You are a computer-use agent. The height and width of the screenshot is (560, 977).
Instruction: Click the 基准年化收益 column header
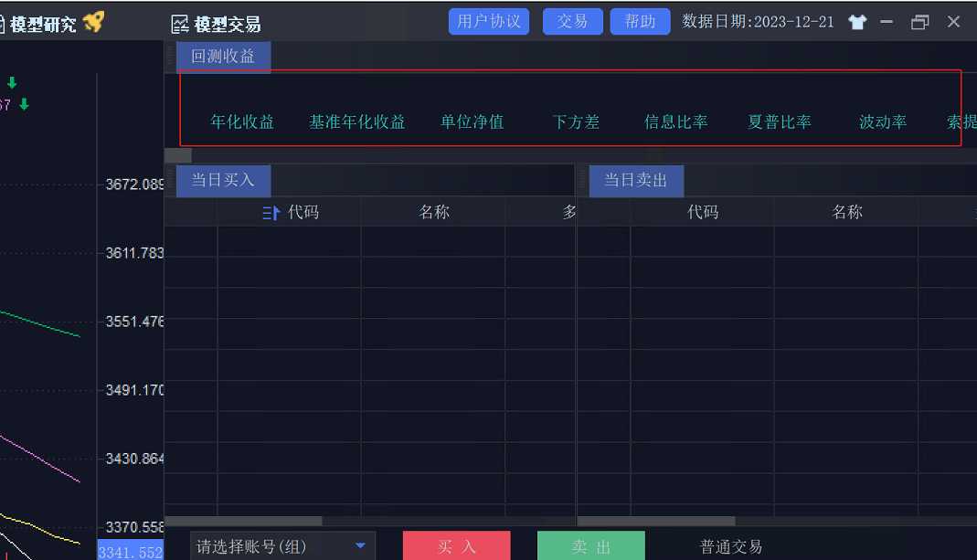coord(357,122)
